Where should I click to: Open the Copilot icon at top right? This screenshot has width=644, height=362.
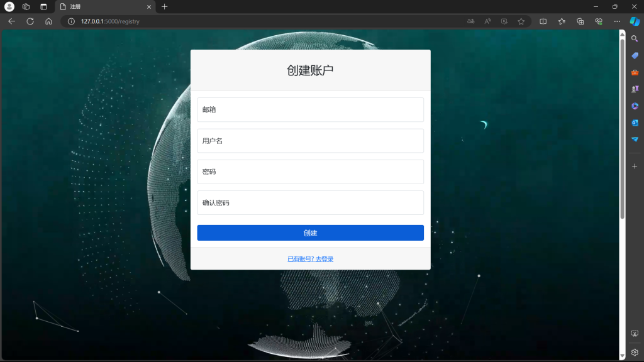tap(635, 21)
